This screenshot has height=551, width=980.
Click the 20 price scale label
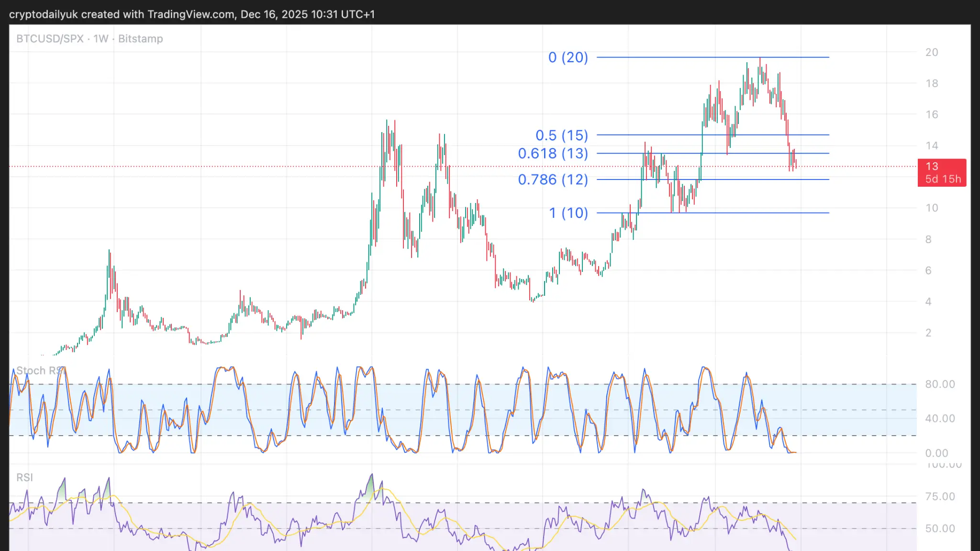click(931, 53)
